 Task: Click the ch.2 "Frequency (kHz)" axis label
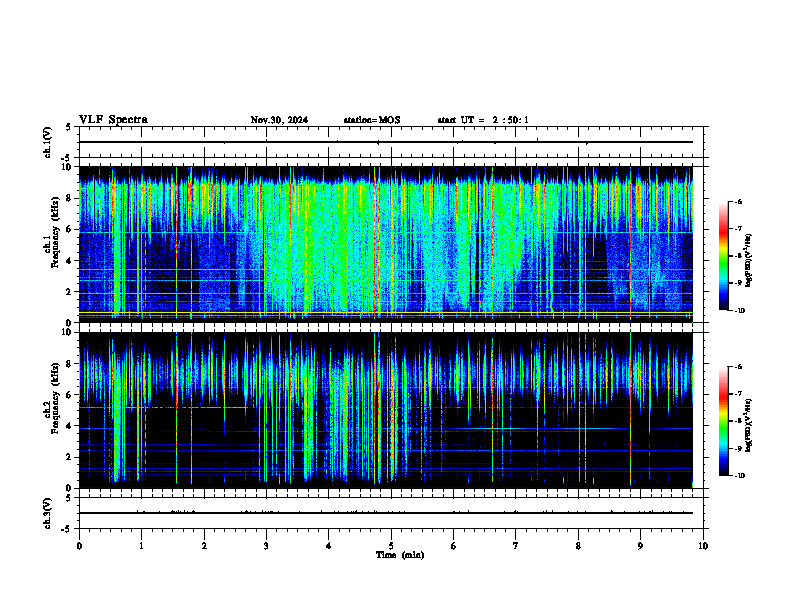point(55,398)
